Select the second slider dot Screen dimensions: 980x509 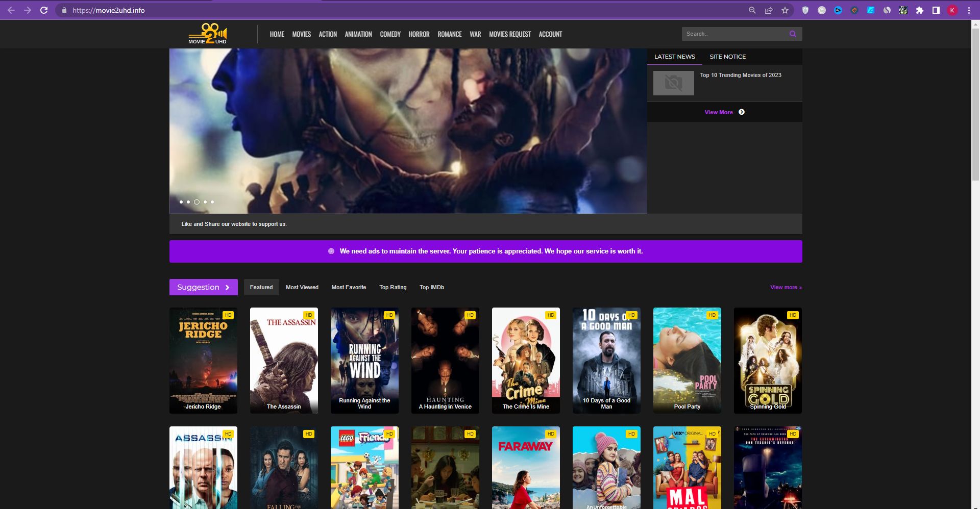pos(188,202)
